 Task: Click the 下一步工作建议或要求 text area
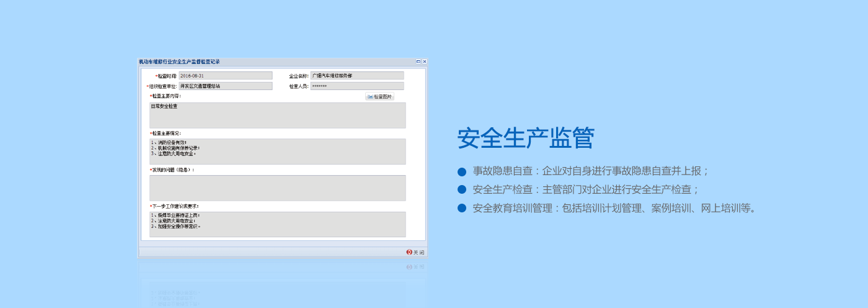click(x=277, y=224)
